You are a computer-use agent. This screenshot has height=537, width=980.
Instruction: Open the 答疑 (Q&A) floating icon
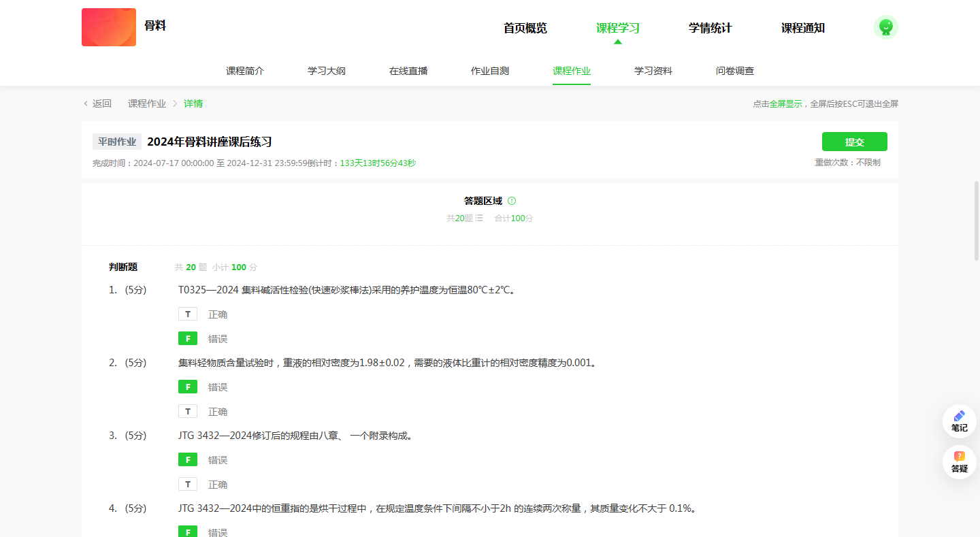tap(959, 461)
